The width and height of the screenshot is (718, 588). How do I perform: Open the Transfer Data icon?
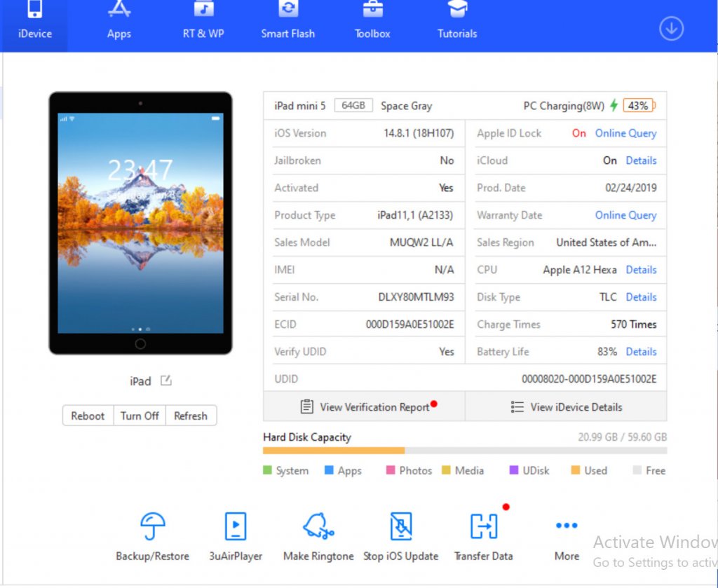[x=484, y=526]
